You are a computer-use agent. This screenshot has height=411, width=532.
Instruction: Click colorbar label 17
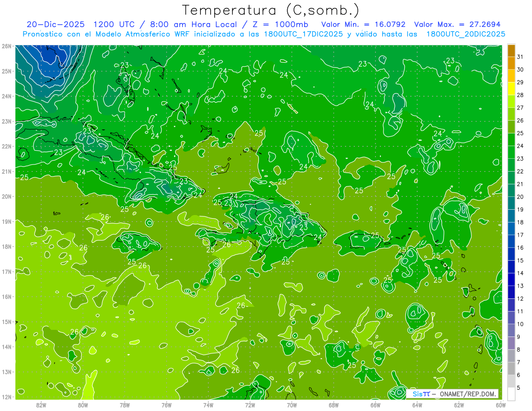pos(520,235)
